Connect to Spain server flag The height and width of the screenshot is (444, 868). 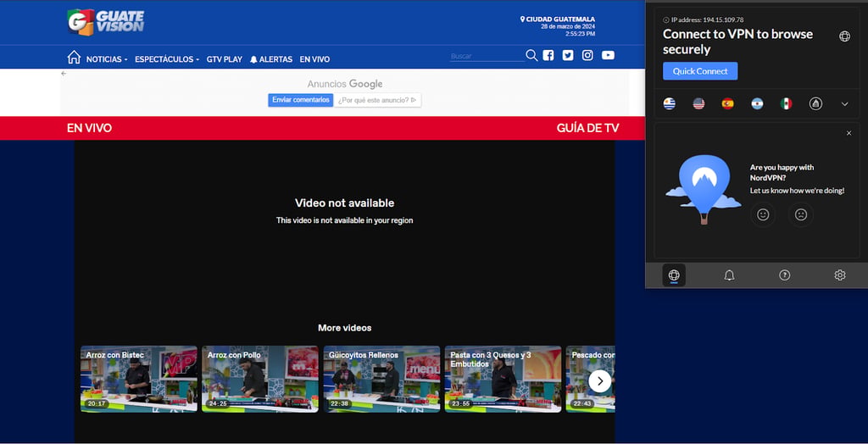tap(727, 103)
